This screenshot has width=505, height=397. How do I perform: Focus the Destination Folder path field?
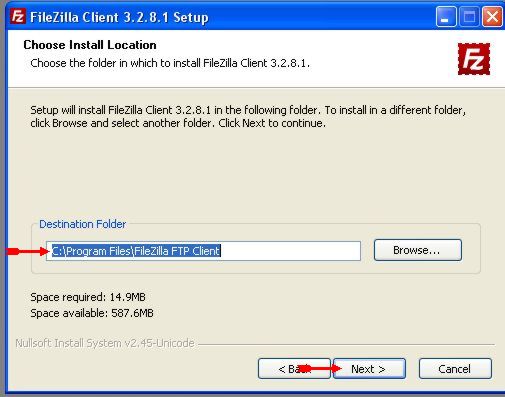pyautogui.click(x=203, y=251)
